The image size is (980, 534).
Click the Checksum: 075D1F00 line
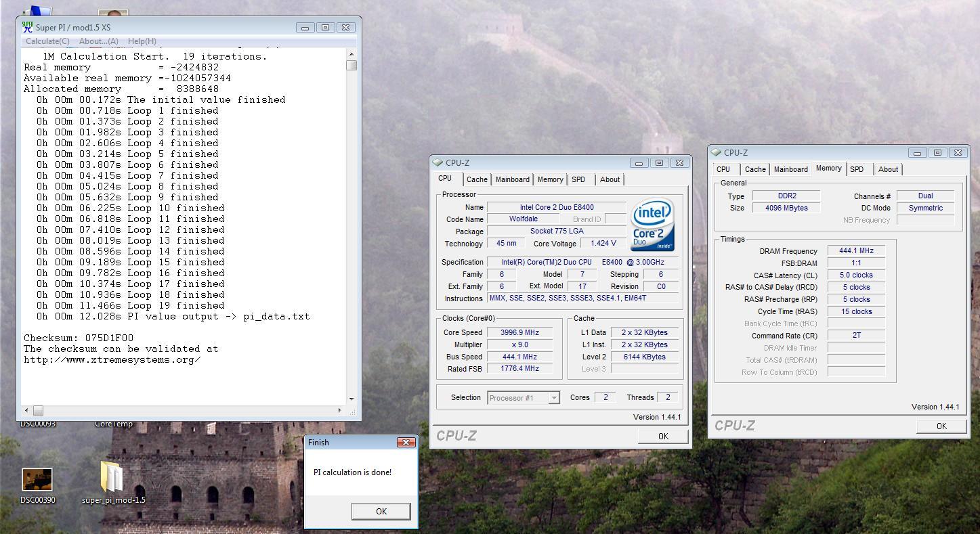coord(79,338)
